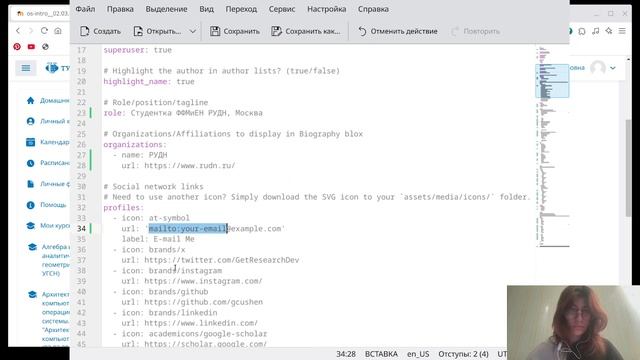Open the Сервис menu

click(x=282, y=9)
